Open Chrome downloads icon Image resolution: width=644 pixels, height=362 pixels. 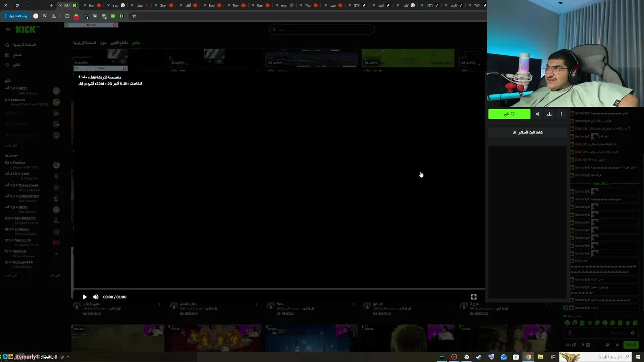click(x=54, y=16)
